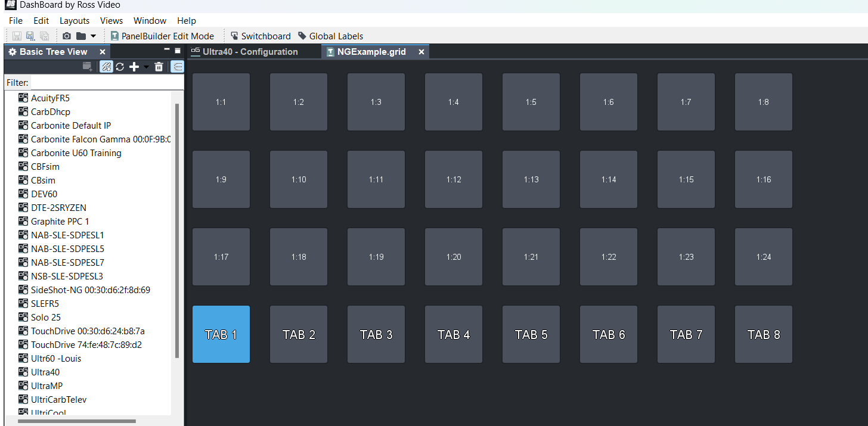
Task: Open the Help menu
Action: pyautogui.click(x=187, y=20)
